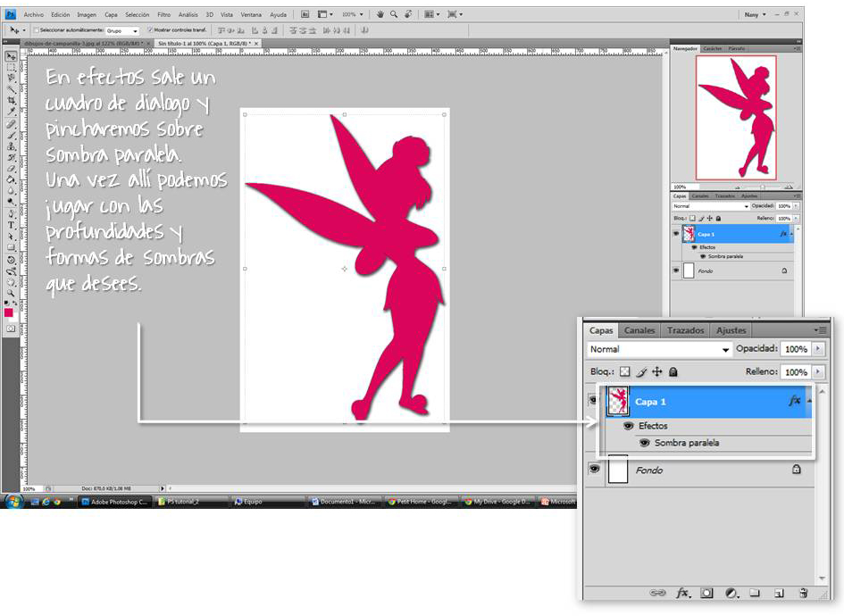Select the Eyedropper tool
This screenshot has width=844, height=616.
click(11, 112)
